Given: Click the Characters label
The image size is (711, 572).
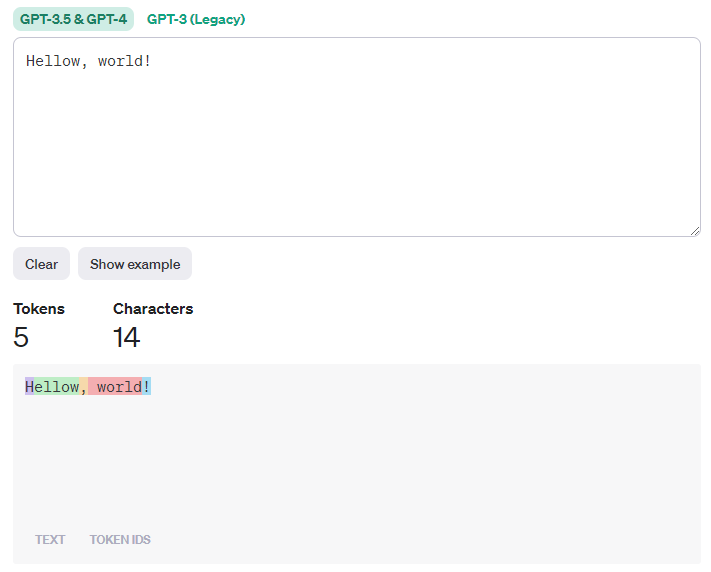Looking at the screenshot, I should pyautogui.click(x=153, y=309).
